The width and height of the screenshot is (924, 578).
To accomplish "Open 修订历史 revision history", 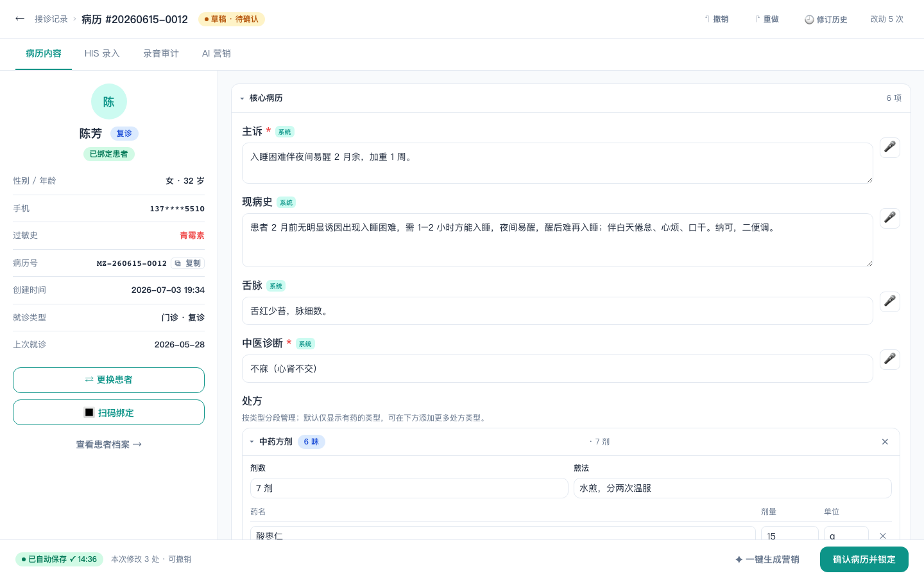I will [x=826, y=19].
